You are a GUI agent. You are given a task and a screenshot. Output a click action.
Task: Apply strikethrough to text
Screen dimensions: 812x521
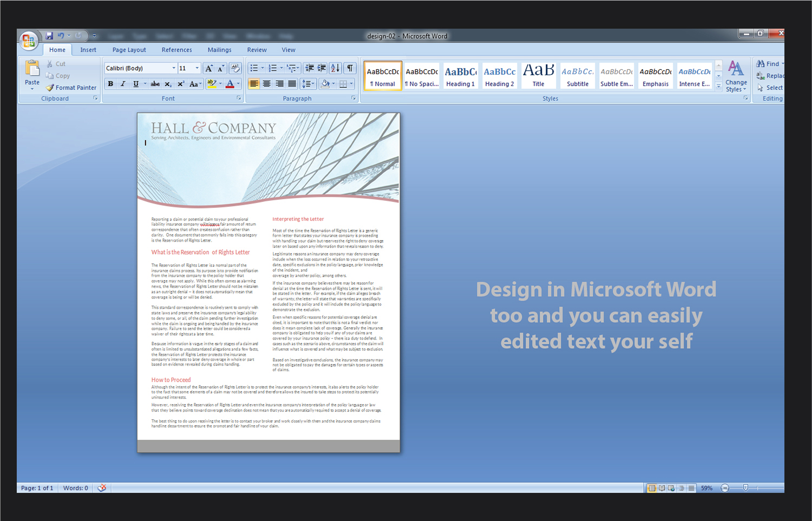pyautogui.click(x=155, y=84)
